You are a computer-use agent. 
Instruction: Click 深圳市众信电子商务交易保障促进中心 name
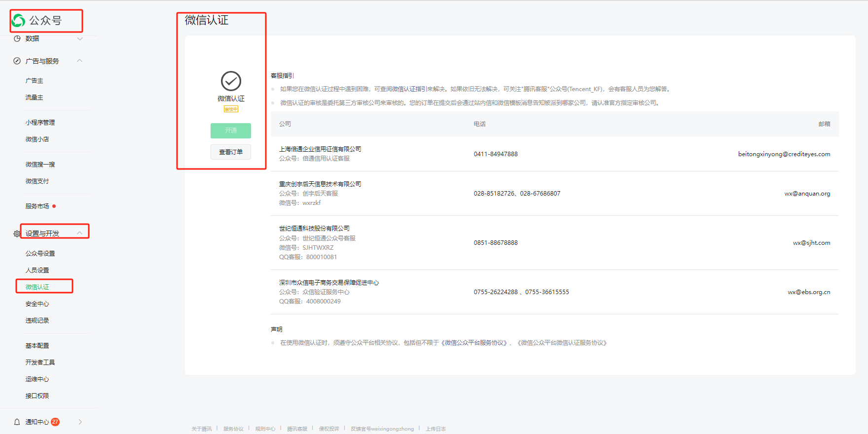point(329,283)
